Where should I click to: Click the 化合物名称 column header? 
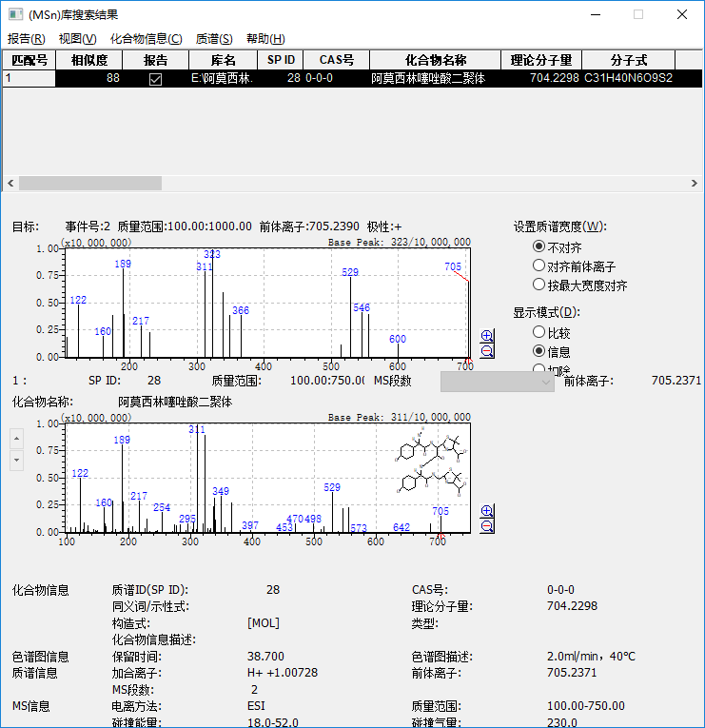pyautogui.click(x=429, y=60)
